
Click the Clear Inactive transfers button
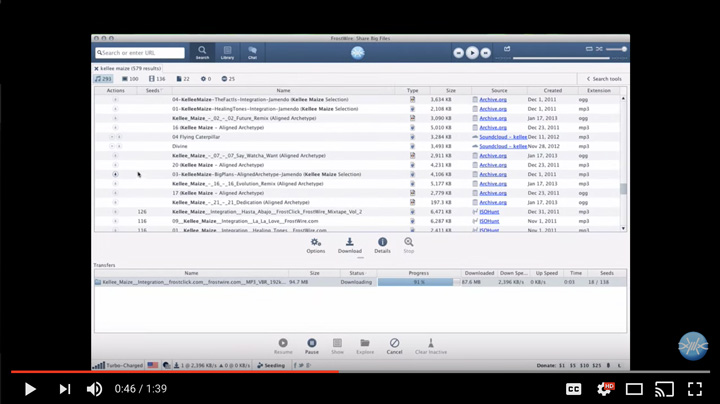pyautogui.click(x=431, y=346)
